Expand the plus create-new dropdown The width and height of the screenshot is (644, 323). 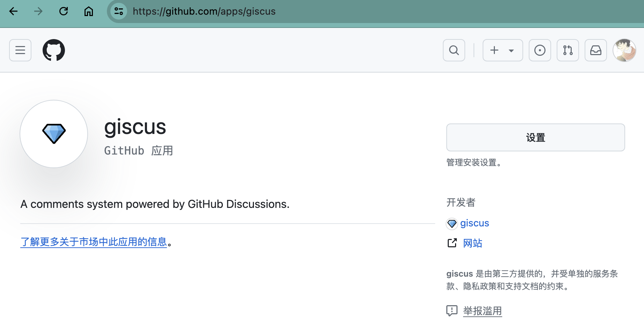(x=503, y=50)
